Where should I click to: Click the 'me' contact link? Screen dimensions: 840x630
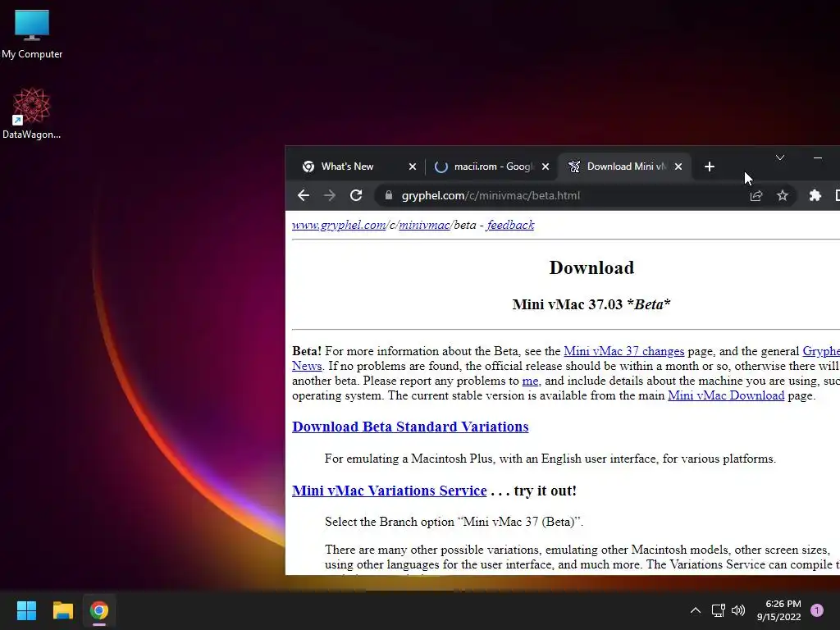coord(531,381)
